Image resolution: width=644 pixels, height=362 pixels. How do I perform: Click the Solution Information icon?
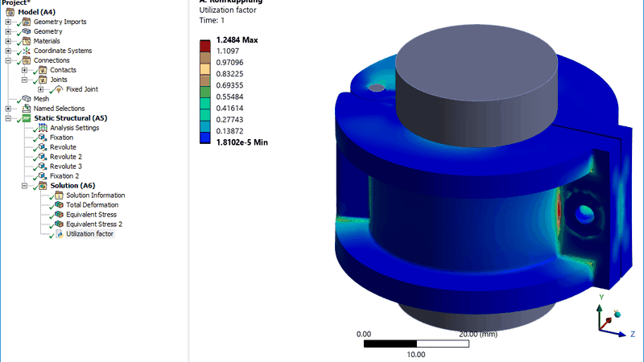pyautogui.click(x=59, y=195)
